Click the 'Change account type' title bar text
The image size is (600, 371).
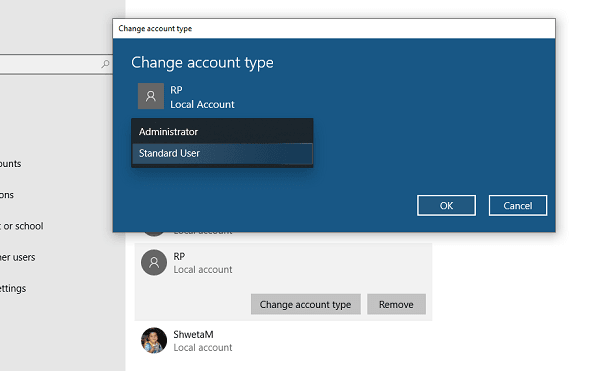[x=155, y=29]
